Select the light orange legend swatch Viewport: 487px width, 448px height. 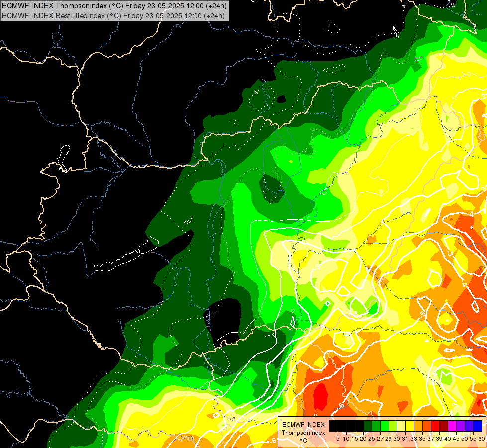(418, 426)
